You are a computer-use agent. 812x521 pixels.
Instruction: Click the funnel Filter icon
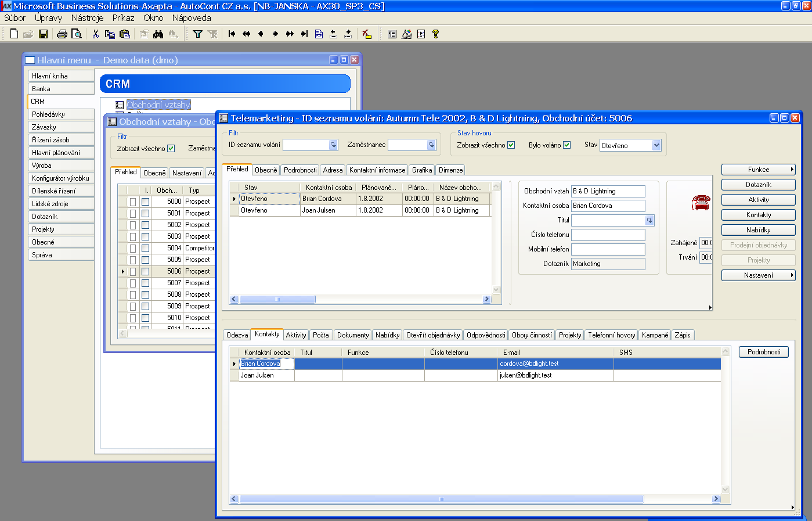tap(197, 34)
